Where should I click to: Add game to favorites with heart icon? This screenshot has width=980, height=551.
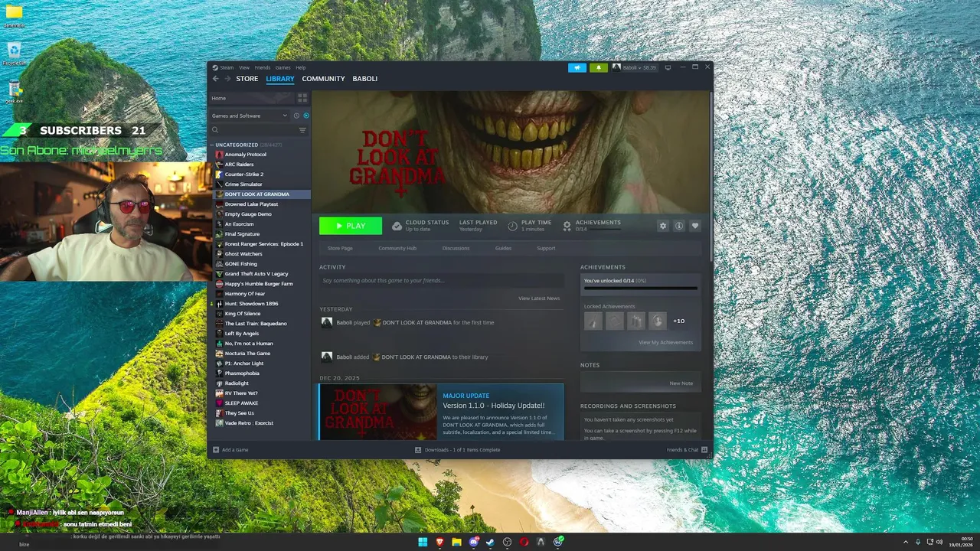tap(695, 226)
